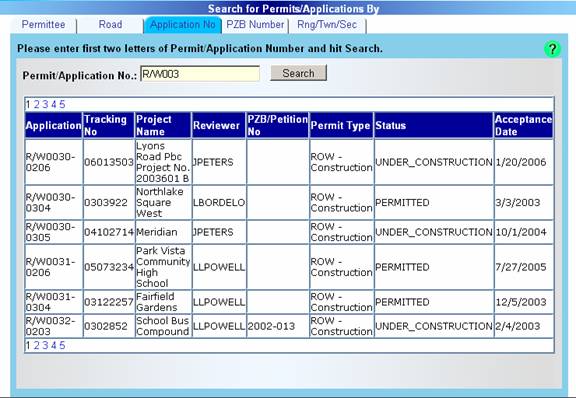This screenshot has height=398, width=576.
Task: Click tracking number 0303922
Action: point(106,202)
